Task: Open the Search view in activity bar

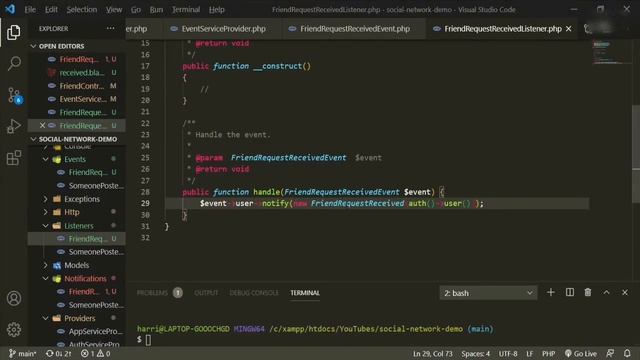Action: 13,64
